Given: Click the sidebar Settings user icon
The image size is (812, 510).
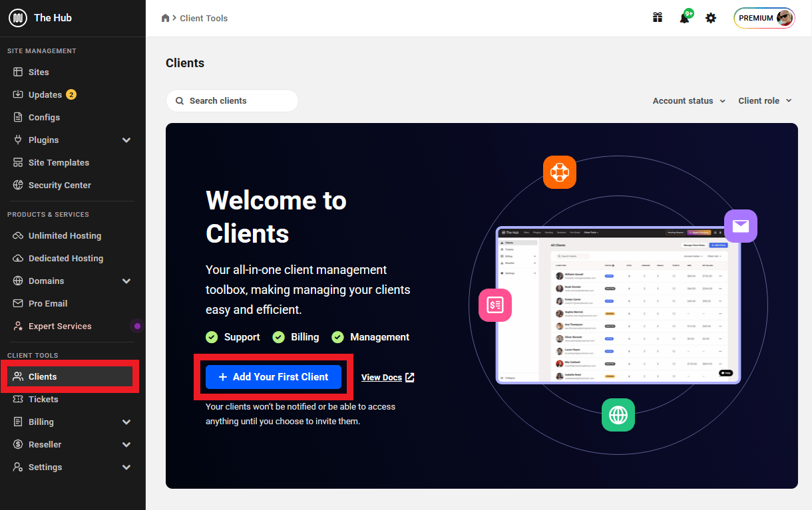Looking at the screenshot, I should (18, 467).
